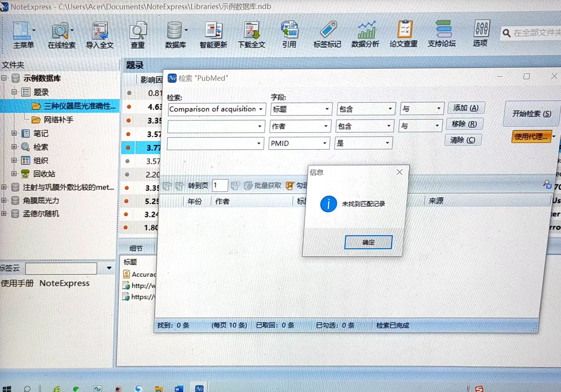This screenshot has width=561, height=392.
Task: Click the Accurac attachment PDF icon
Action: [x=126, y=274]
